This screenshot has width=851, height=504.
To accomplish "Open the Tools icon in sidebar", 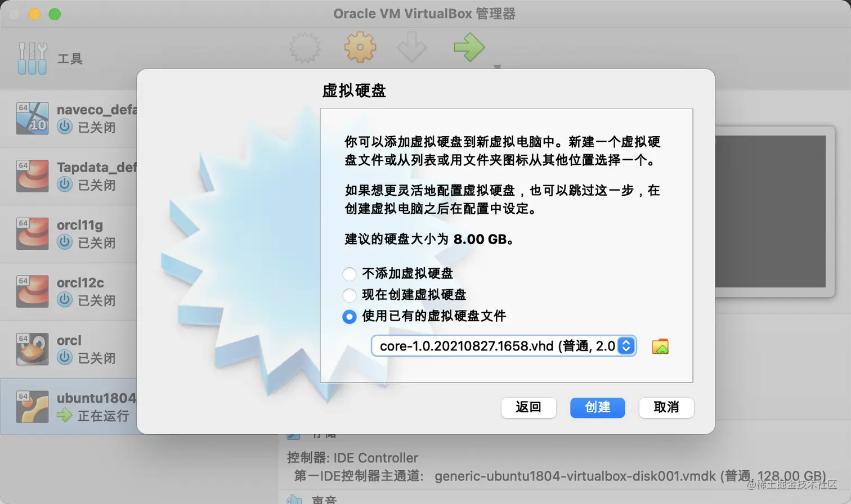I will [32, 58].
